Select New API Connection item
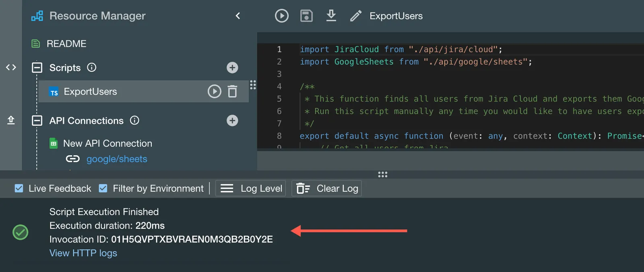The height and width of the screenshot is (272, 644). (107, 143)
